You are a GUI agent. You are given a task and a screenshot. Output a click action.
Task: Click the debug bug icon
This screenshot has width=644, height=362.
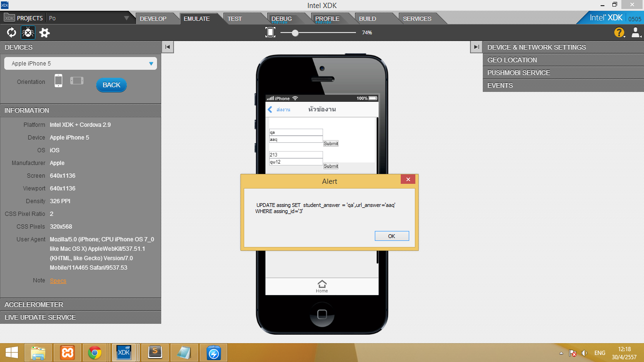point(28,33)
